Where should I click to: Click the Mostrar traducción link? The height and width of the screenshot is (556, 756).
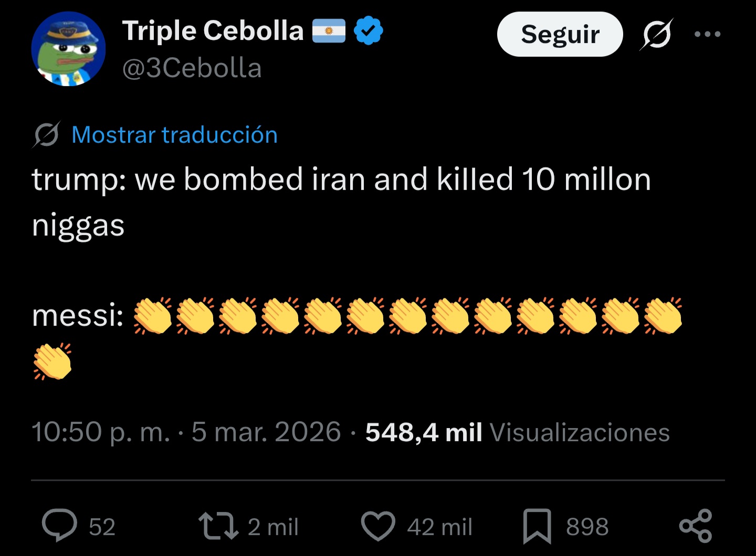pyautogui.click(x=174, y=135)
